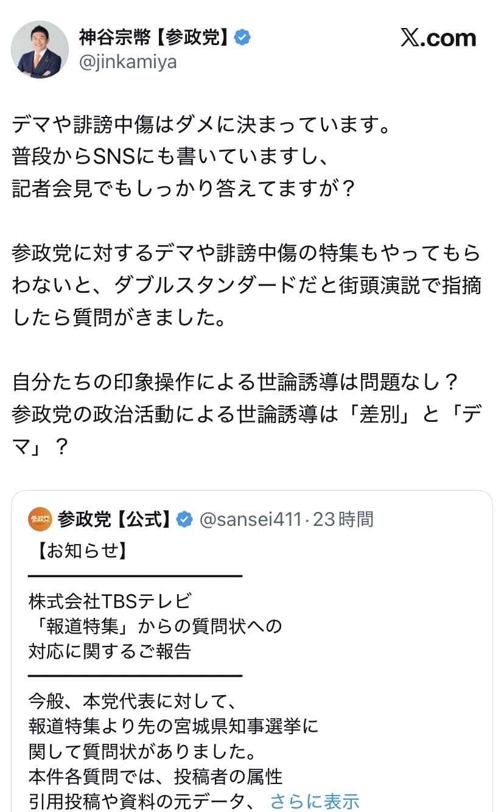
Task: Click the 株式会社TBSテレビ line
Action: click(x=110, y=601)
